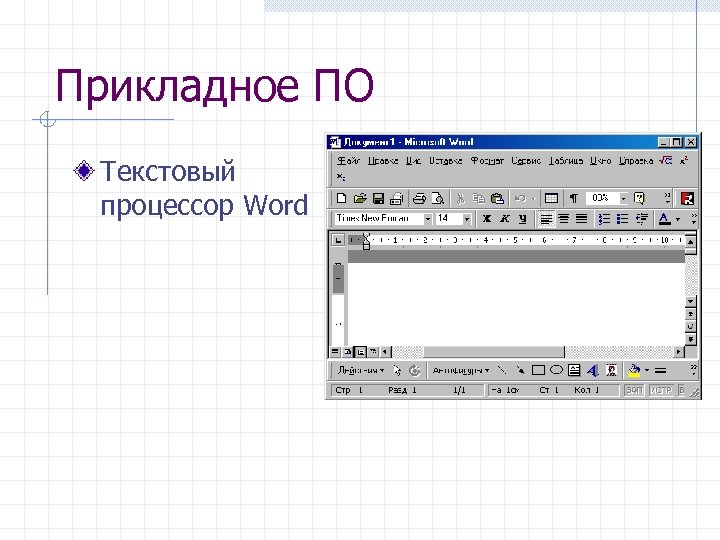The height and width of the screenshot is (540, 720).
Task: Click the Page Layout view button
Action: click(361, 352)
